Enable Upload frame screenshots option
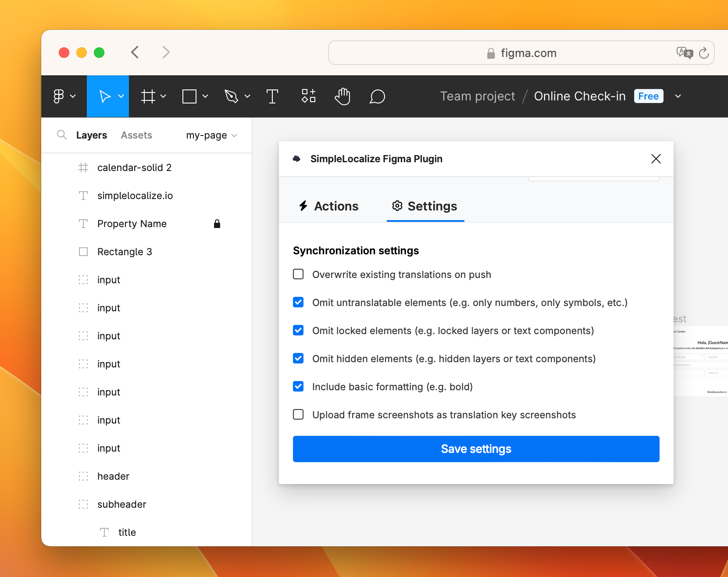Screen dimensions: 728x577 [298, 414]
